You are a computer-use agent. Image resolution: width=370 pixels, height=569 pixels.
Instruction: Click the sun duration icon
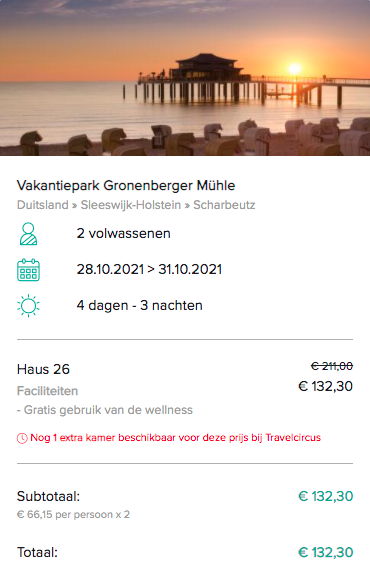tap(28, 306)
